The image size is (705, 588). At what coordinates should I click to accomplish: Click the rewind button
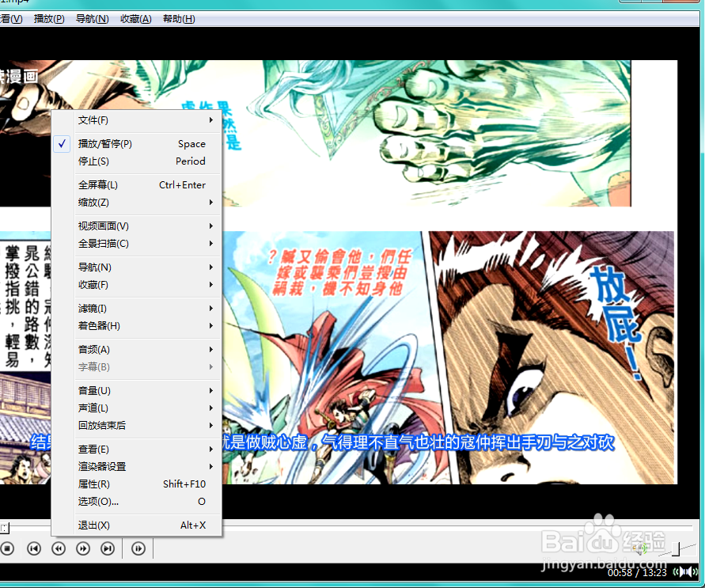click(59, 548)
